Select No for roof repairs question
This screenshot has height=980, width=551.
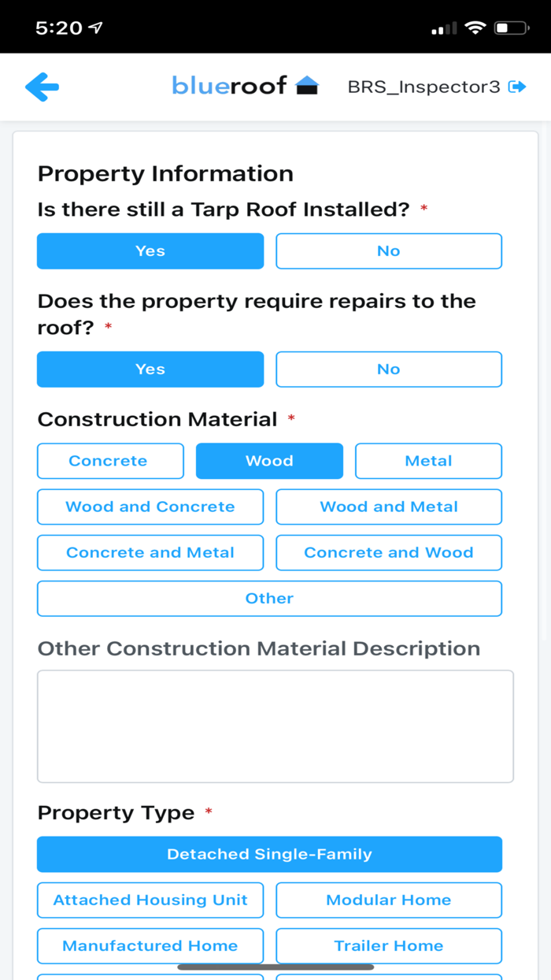pos(388,369)
